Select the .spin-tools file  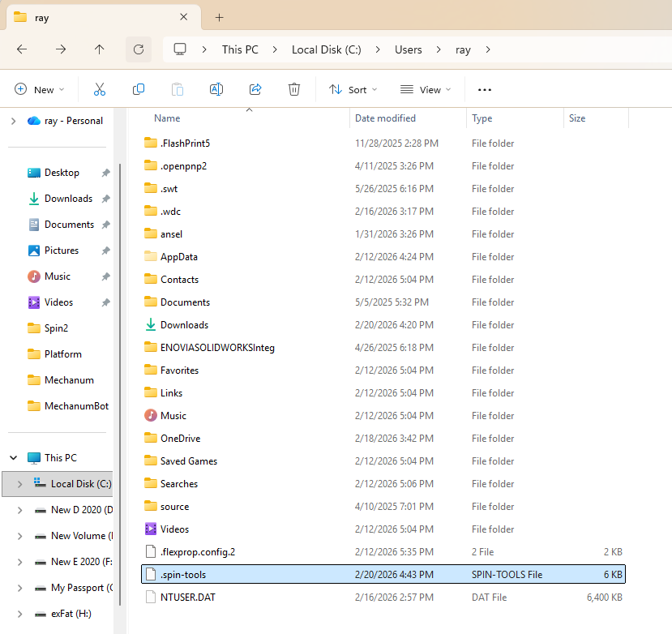coord(183,575)
